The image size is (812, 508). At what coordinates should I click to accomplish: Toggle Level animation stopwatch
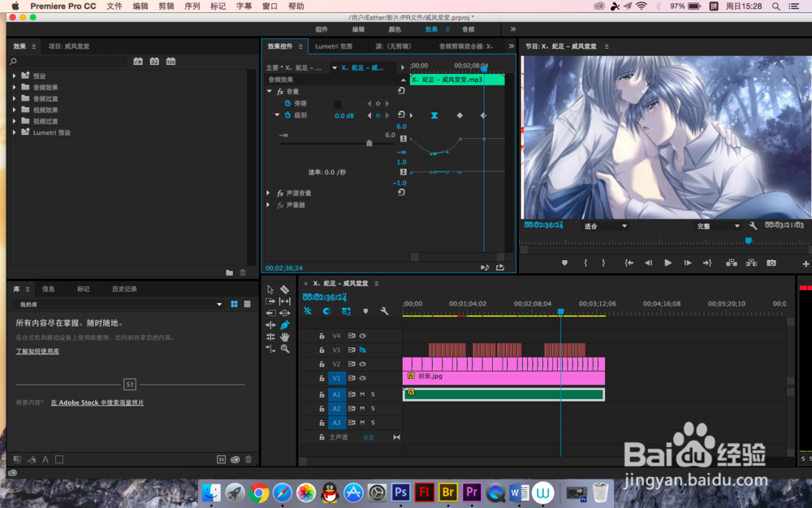(x=288, y=115)
